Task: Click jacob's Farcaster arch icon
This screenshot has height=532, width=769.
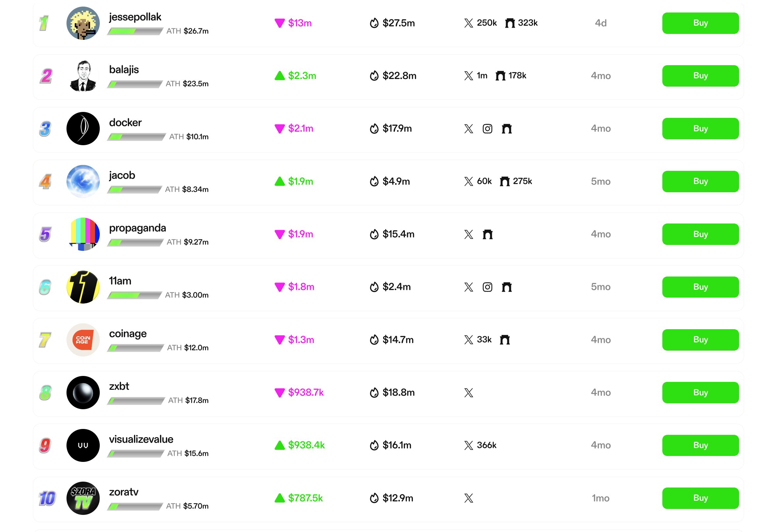Action: pos(505,181)
